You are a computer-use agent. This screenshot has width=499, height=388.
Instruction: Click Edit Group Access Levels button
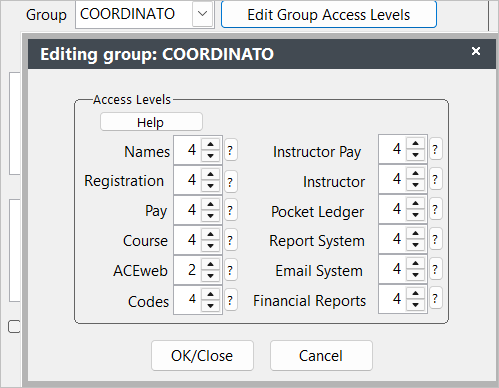[329, 15]
